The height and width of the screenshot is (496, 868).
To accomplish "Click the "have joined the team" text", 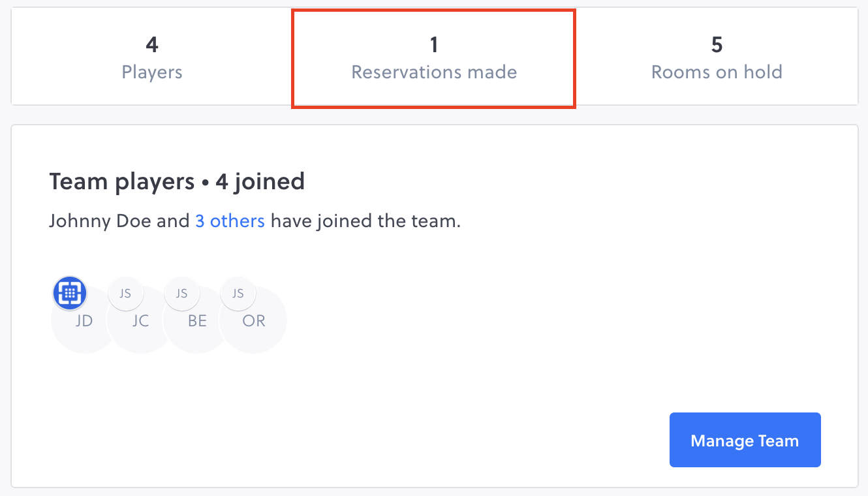I will click(x=365, y=221).
